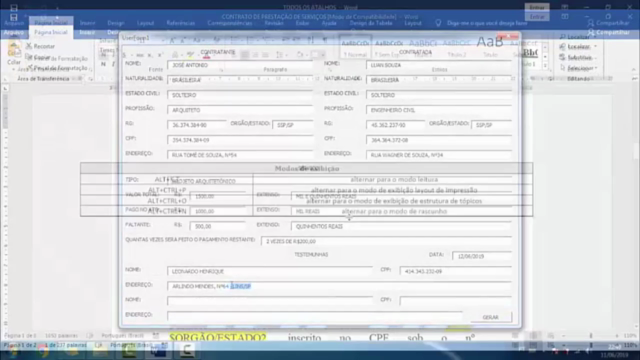Viewport: 640px width, 360px height.
Task: Expand the Selecionar dropdown arrow
Action: pos(596,68)
